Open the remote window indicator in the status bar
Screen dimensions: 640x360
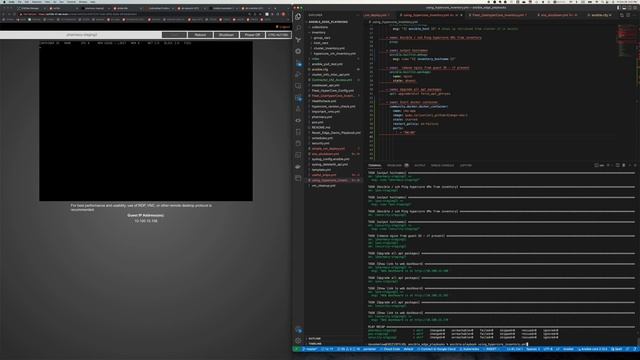[296, 349]
